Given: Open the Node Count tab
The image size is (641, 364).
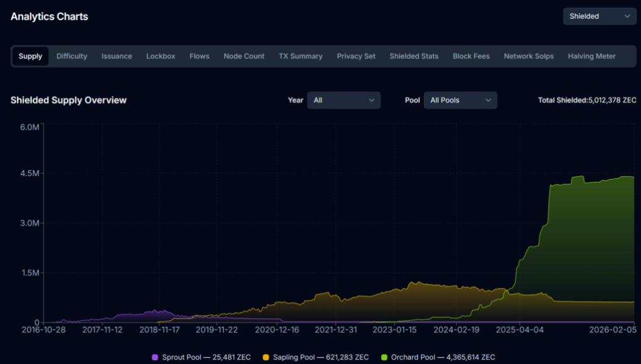Looking at the screenshot, I should pos(244,56).
